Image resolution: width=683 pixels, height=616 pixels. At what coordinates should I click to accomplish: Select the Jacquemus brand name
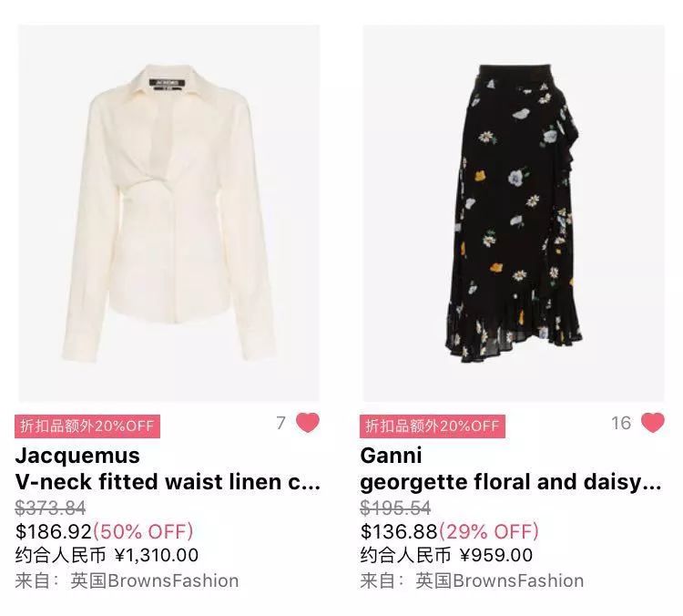77,456
